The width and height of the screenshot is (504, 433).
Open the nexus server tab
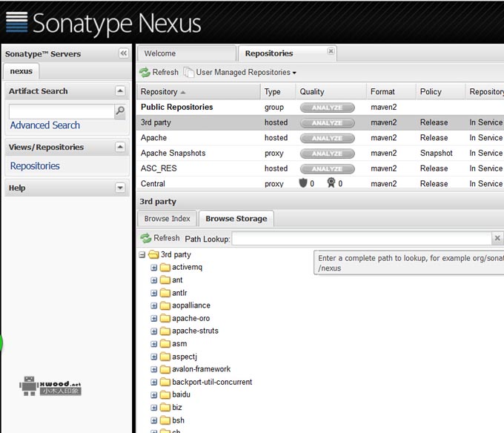(21, 71)
